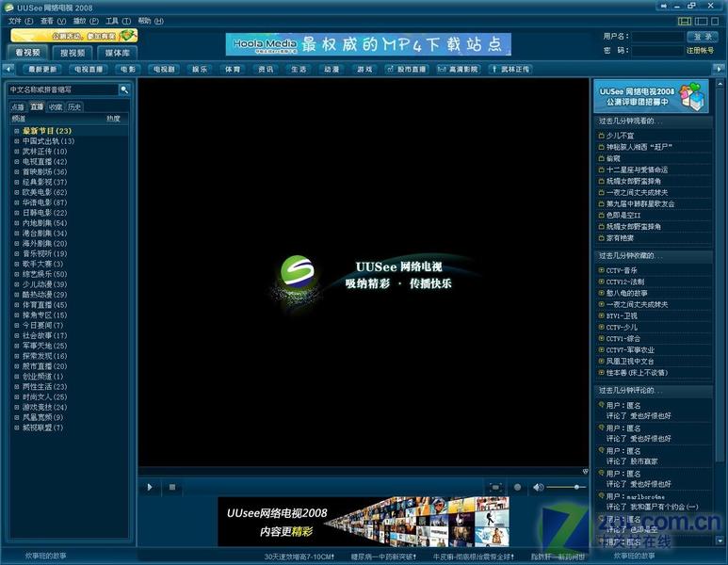The image size is (728, 565).
Task: Adjust the volume slider
Action: pyautogui.click(x=566, y=487)
